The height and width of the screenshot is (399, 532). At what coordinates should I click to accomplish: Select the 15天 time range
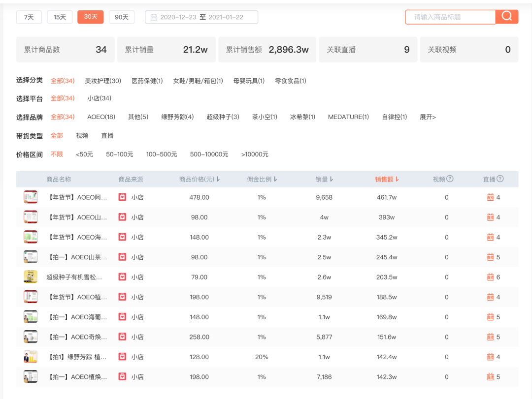pyautogui.click(x=60, y=17)
